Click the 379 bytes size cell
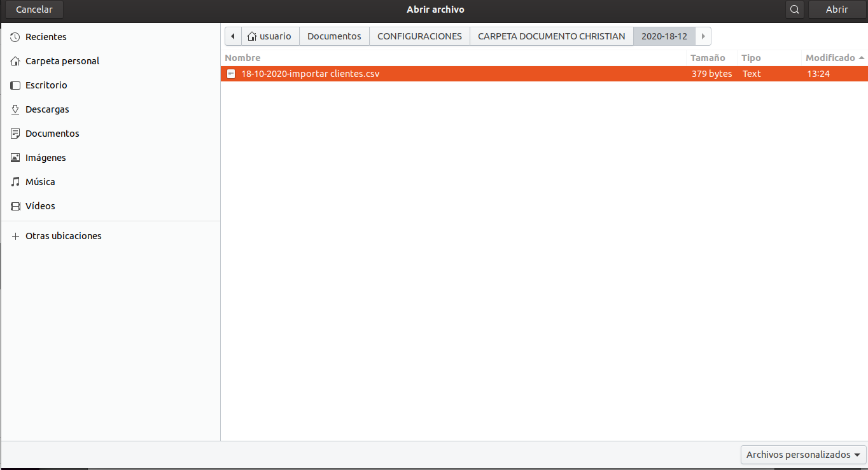Image resolution: width=868 pixels, height=470 pixels. (712, 74)
